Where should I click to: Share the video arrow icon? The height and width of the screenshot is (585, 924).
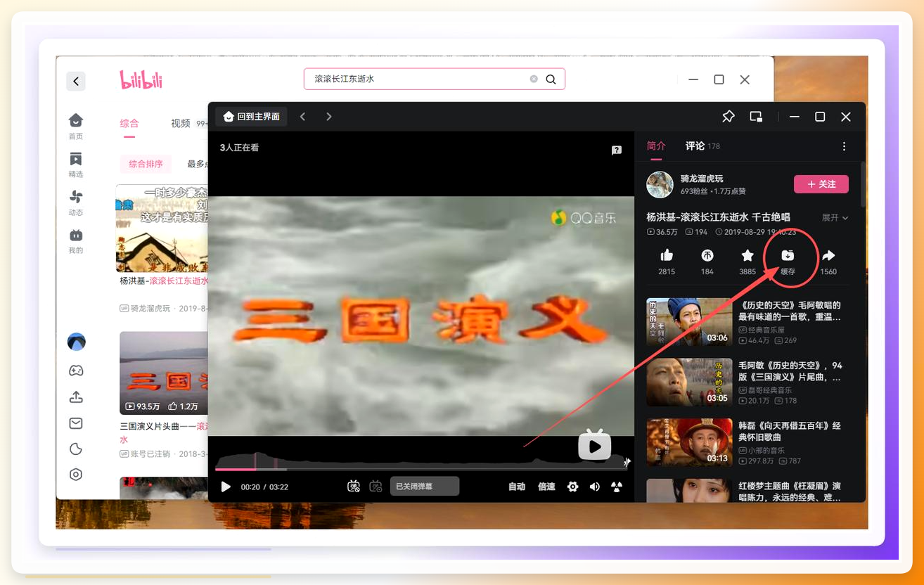(828, 256)
